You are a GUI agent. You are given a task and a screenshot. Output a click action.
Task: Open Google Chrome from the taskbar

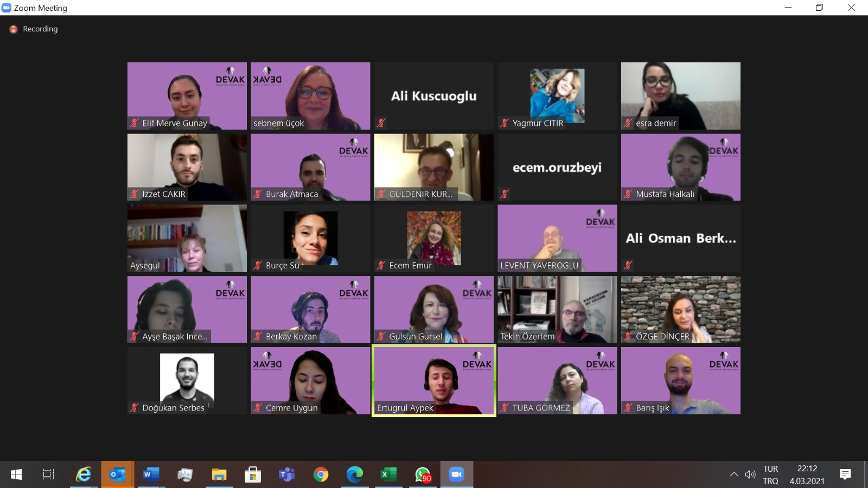click(321, 475)
